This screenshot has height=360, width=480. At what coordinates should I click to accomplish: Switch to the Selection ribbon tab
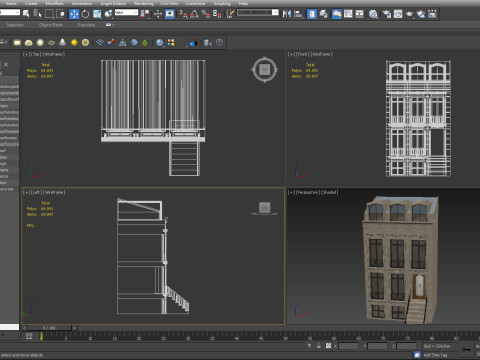click(15, 25)
